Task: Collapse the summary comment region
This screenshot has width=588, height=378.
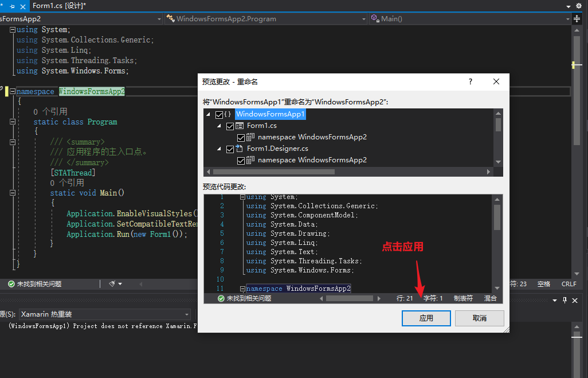Action: [13, 142]
